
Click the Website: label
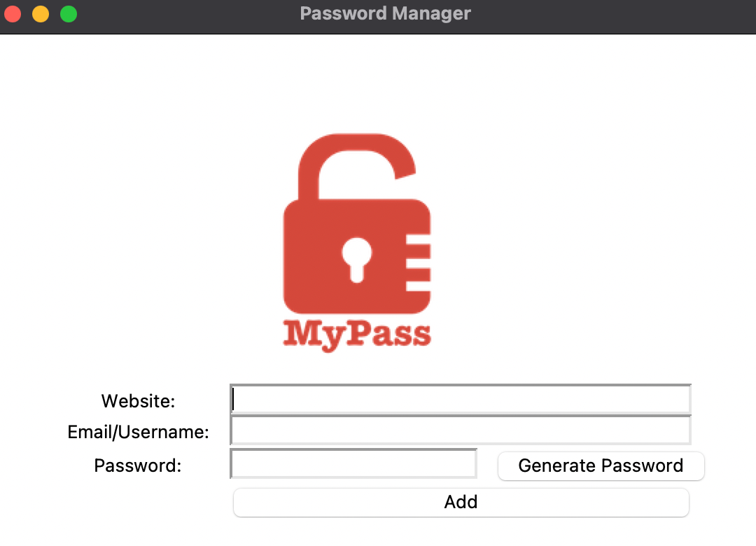137,400
